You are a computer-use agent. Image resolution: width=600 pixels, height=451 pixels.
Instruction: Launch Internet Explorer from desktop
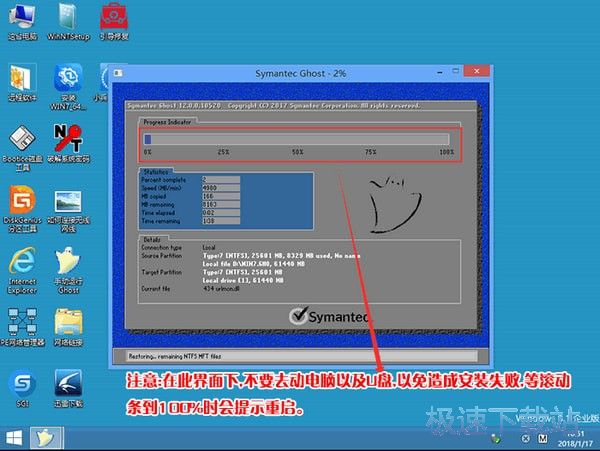click(22, 262)
